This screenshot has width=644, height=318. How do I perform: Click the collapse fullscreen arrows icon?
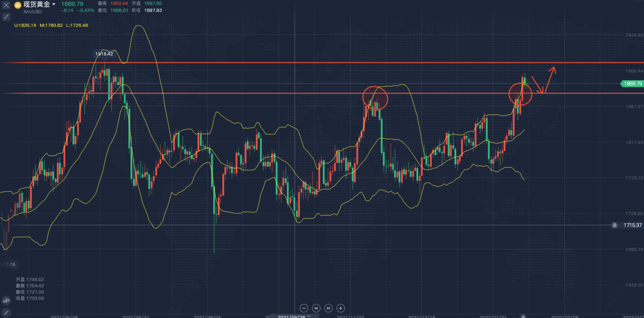6,17
